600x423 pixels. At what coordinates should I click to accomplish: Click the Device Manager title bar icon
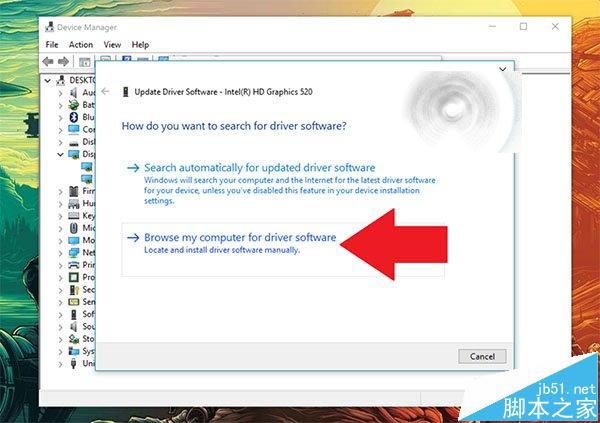pyautogui.click(x=49, y=27)
